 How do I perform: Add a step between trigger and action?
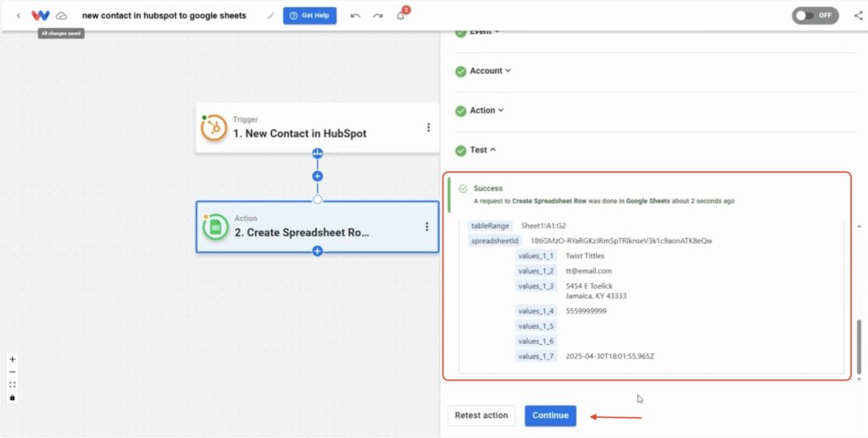317,176
